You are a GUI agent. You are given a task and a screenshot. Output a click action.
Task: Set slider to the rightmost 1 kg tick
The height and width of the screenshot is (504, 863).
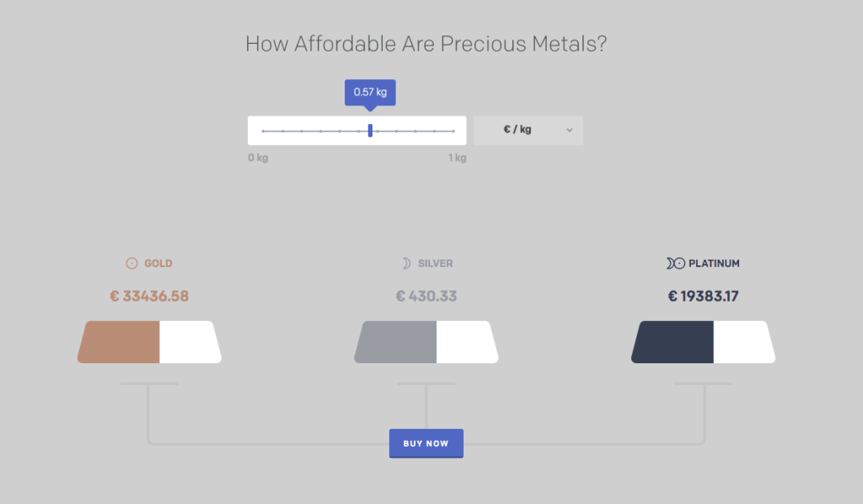[x=453, y=131]
